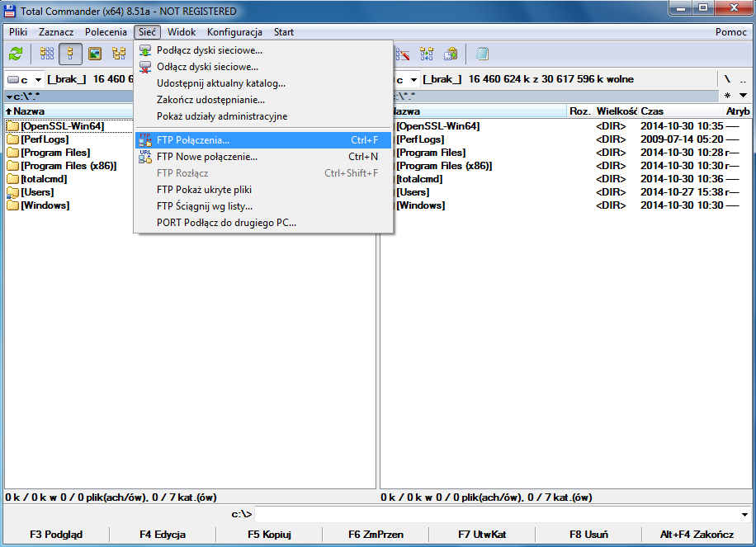The width and height of the screenshot is (756, 547).
Task: Open the Konfiguracja menu
Action: coord(234,32)
